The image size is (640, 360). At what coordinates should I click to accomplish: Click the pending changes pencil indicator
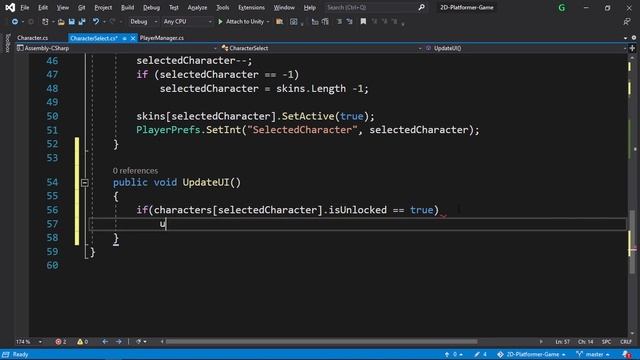[481, 354]
